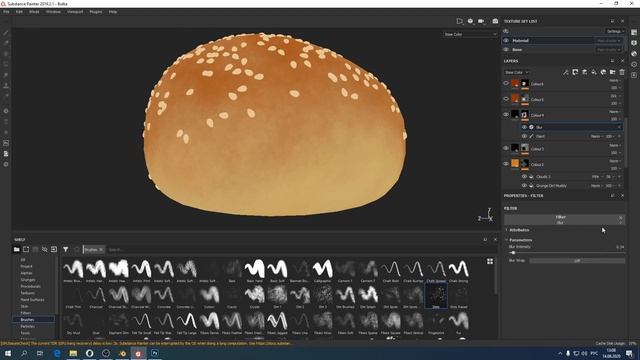Toggle visibility of the Colour 4 layer
The height and width of the screenshot is (360, 640).
coord(506,115)
